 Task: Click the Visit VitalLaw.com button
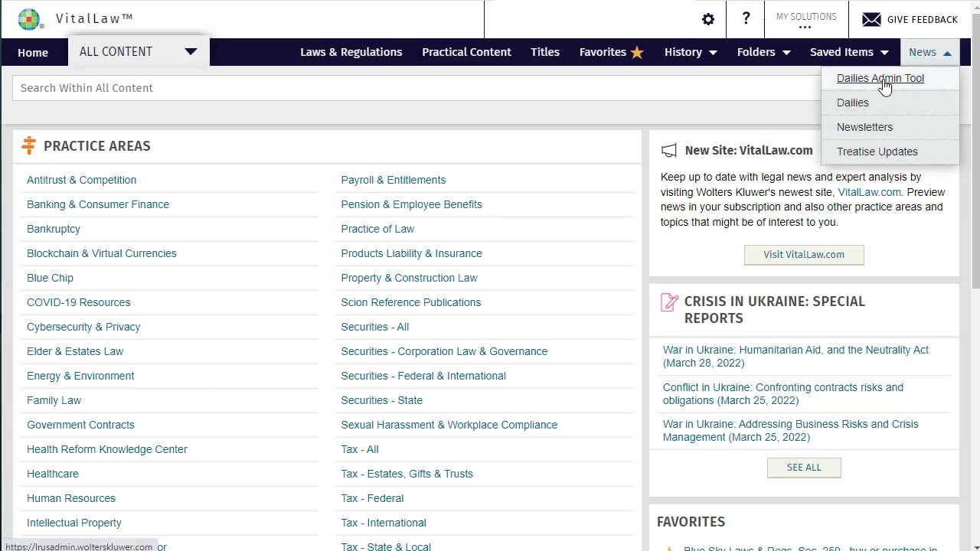pyautogui.click(x=804, y=255)
